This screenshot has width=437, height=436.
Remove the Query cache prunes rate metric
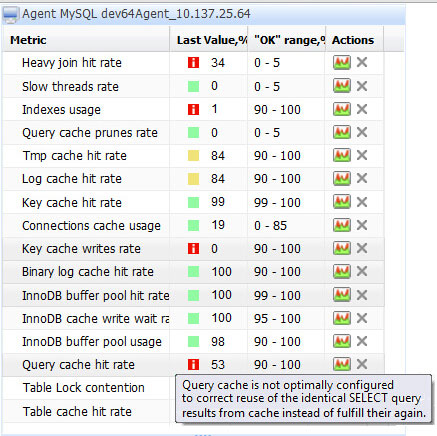[x=362, y=132]
